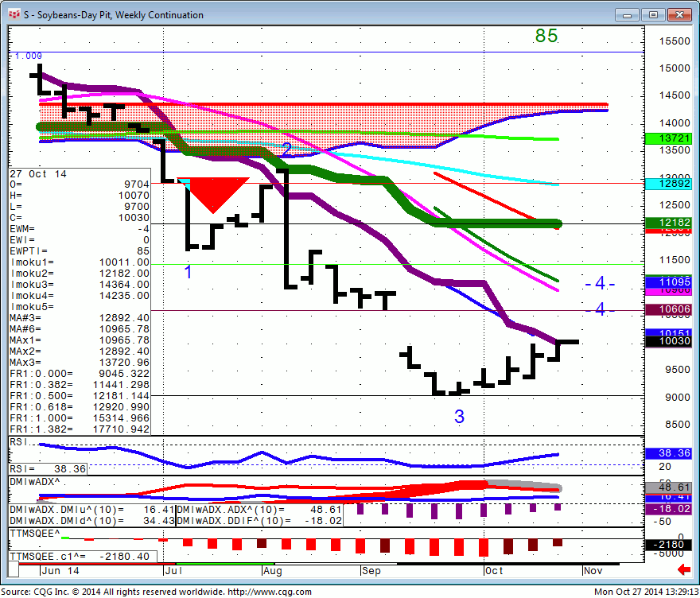Click the green 85 number at top

[546, 36]
